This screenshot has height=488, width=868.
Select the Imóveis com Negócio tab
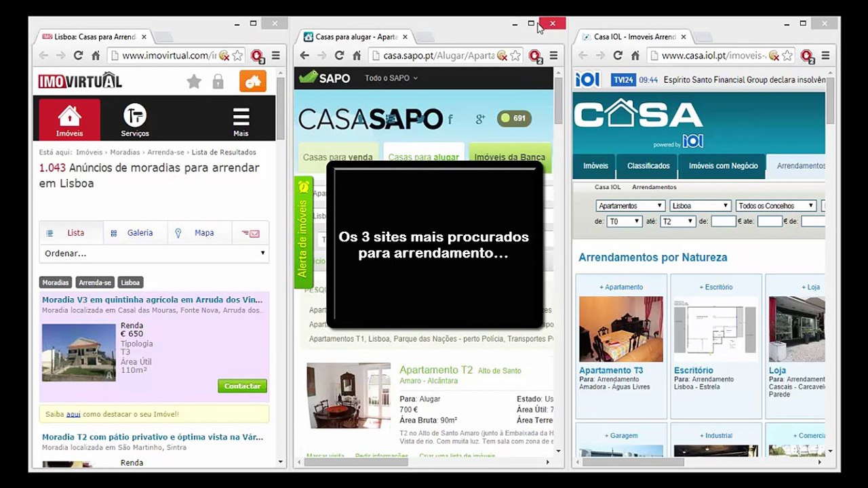pyautogui.click(x=723, y=165)
